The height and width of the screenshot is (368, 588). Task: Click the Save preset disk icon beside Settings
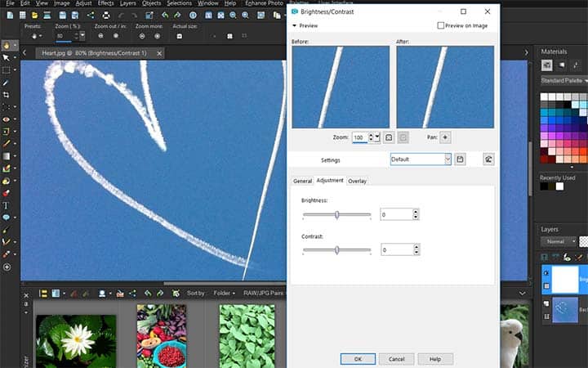pos(460,159)
